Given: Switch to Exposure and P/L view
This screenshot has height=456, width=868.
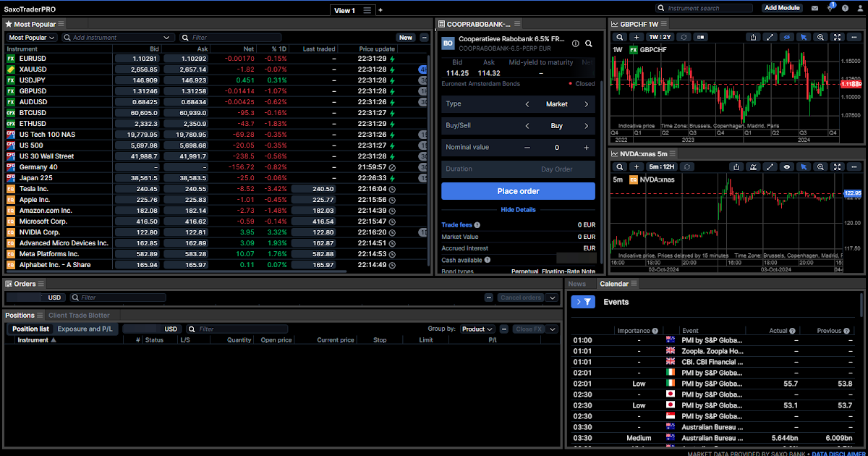Looking at the screenshot, I should pos(85,329).
